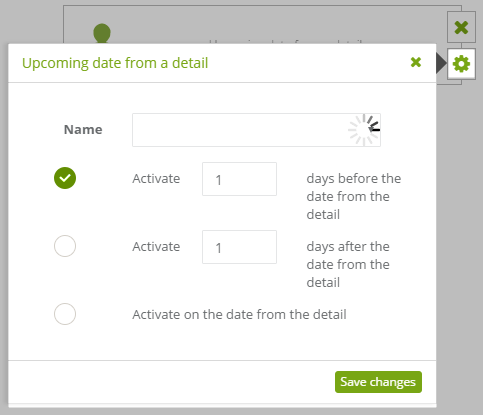Open the green gear settings icon
This screenshot has height=415, width=483.
(461, 64)
